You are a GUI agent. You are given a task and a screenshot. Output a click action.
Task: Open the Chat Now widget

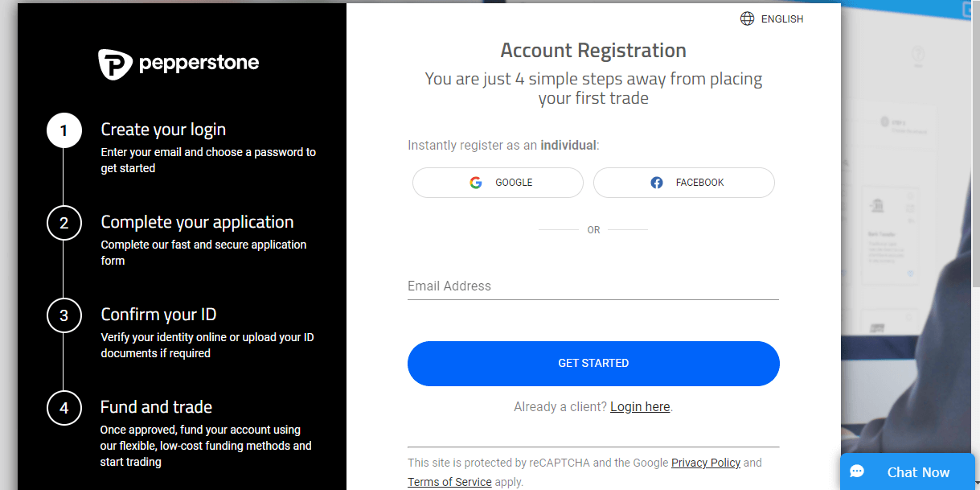[x=908, y=472]
